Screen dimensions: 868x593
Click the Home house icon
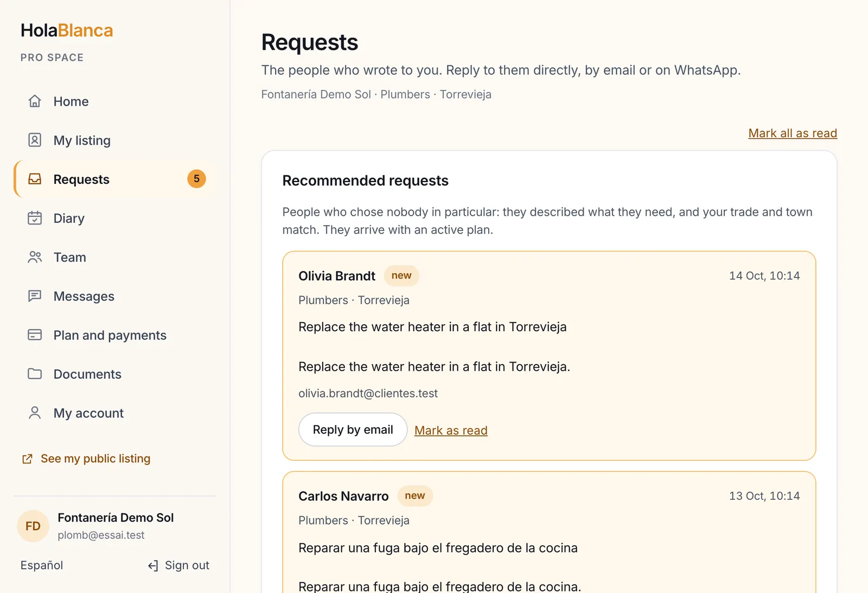point(35,101)
